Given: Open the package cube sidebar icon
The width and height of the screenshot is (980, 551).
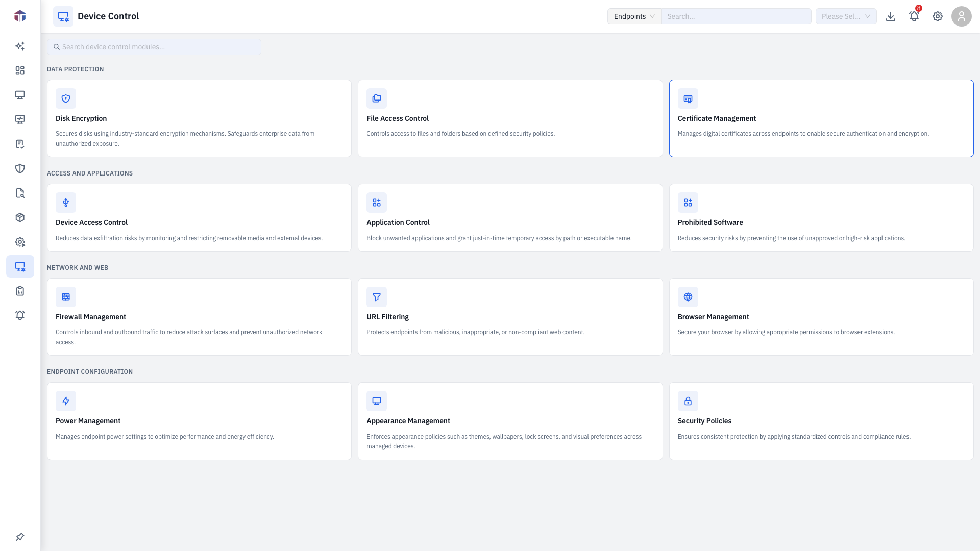Looking at the screenshot, I should click(20, 217).
